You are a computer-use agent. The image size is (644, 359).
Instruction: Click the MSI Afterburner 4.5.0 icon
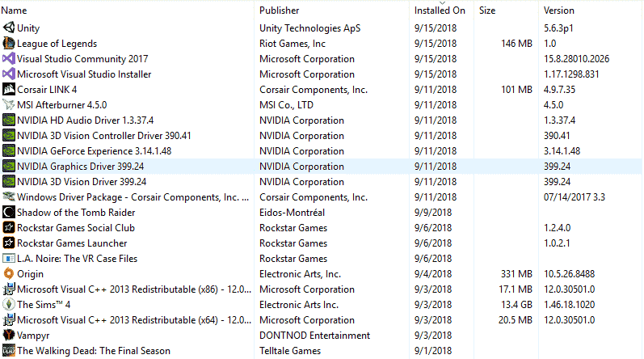[9, 104]
